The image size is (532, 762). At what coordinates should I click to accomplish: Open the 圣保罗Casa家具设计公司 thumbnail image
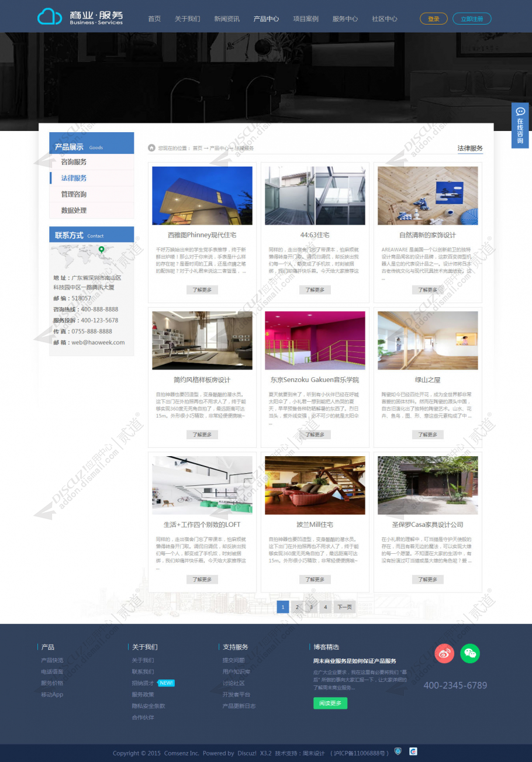(428, 485)
